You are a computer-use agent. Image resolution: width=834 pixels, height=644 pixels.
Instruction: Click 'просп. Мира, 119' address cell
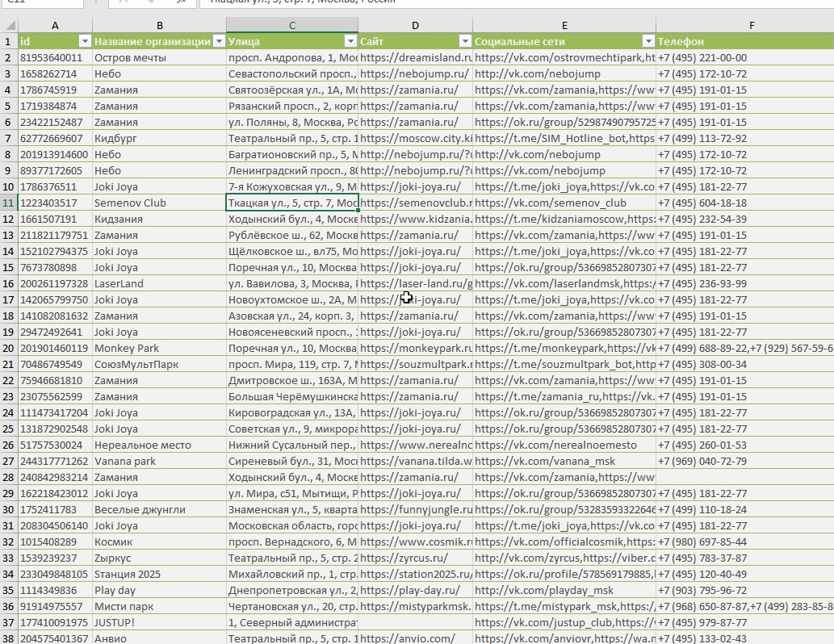(292, 364)
